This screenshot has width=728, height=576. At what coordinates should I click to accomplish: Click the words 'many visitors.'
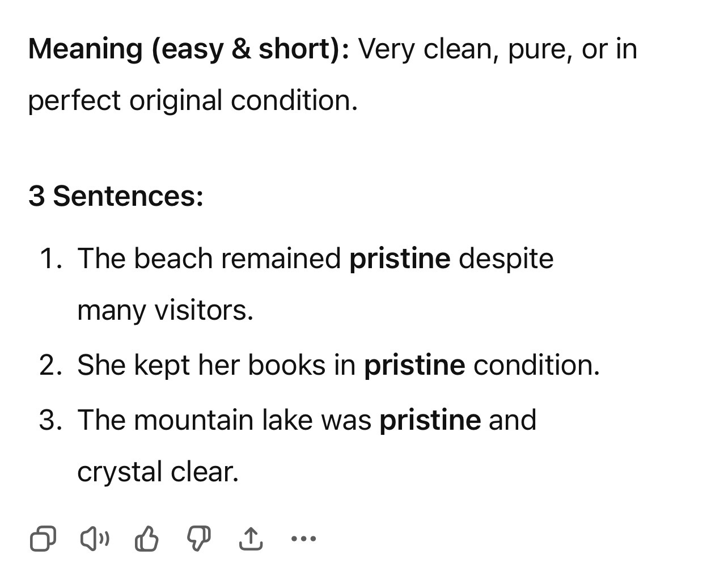point(165,311)
